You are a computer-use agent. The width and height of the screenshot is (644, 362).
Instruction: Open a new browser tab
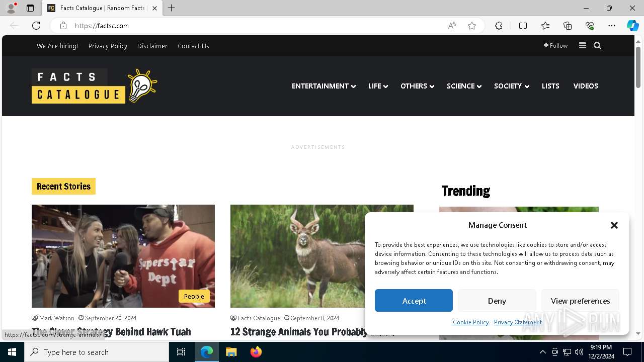click(172, 8)
